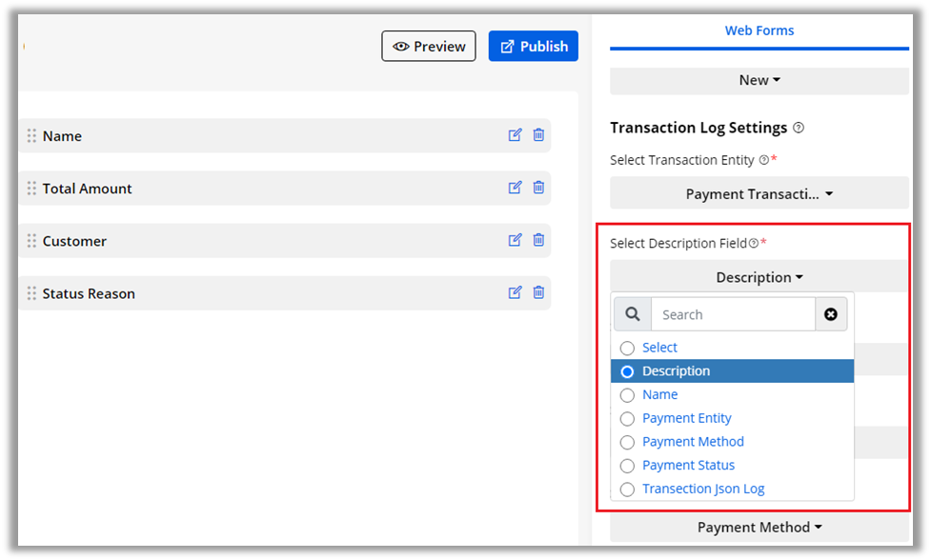Edit the Customer field
This screenshot has height=560, width=931.
coord(515,240)
